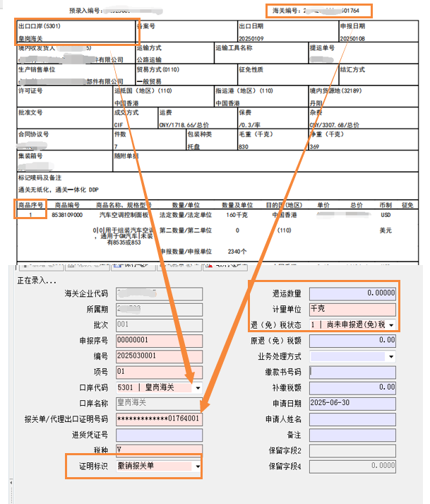Image resolution: width=430 pixels, height=504 pixels.
Task: Click the 出口口岸(5301) cell label
Action: coord(39,26)
